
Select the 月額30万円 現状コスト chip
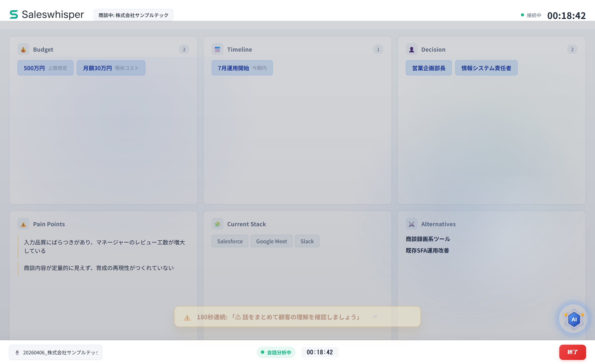[111, 68]
